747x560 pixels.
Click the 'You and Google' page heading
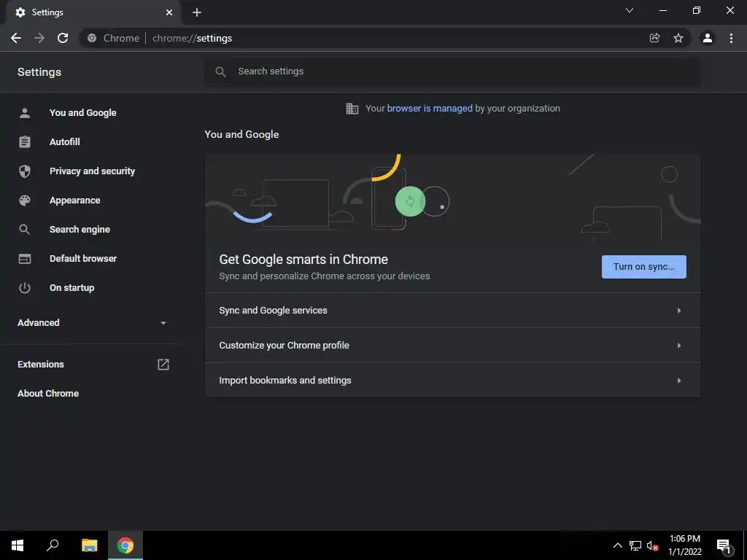[241, 134]
